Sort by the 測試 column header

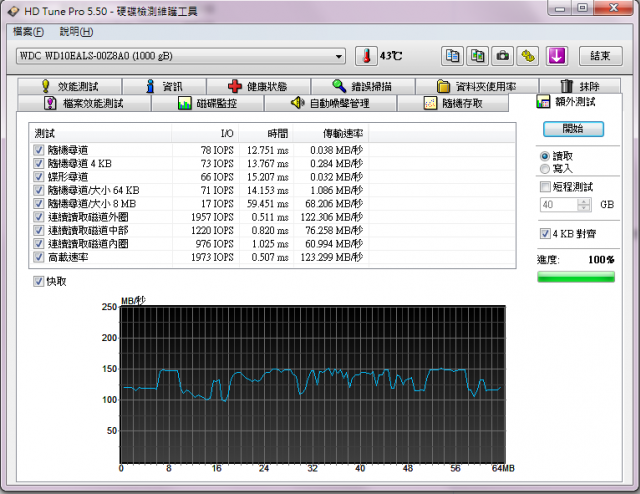coord(100,133)
